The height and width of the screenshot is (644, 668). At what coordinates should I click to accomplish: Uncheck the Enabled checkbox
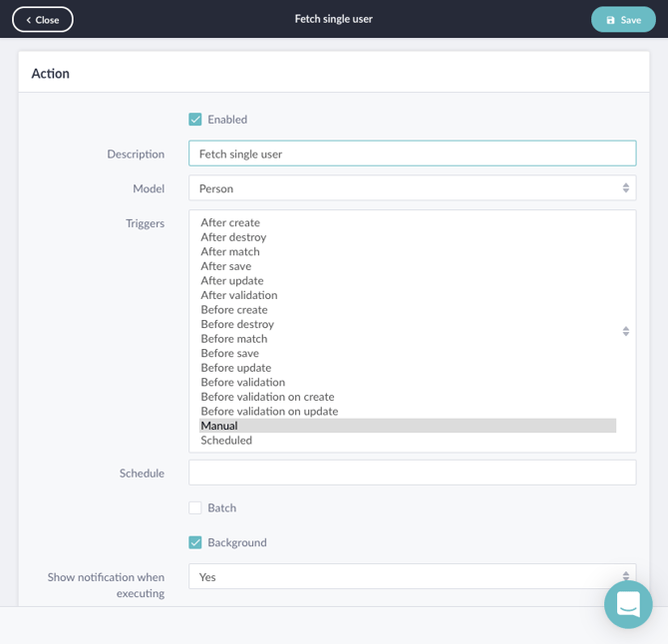coord(195,120)
